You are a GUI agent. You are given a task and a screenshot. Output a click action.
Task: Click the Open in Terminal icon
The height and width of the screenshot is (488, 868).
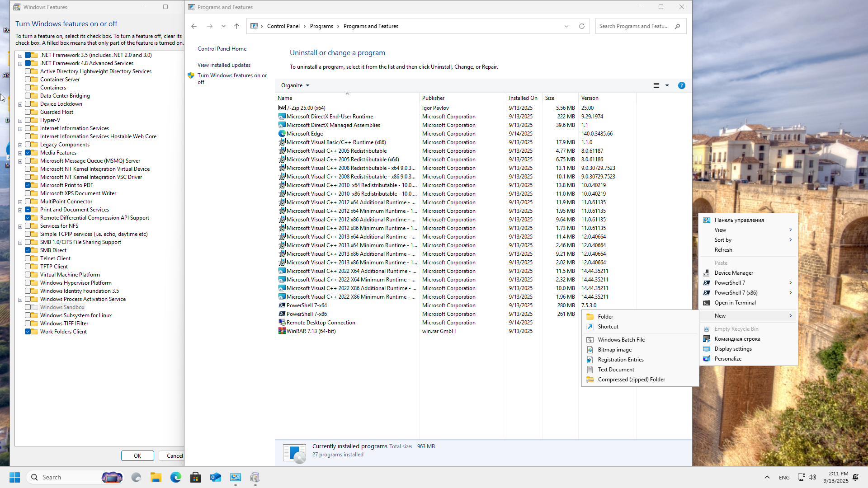(706, 303)
